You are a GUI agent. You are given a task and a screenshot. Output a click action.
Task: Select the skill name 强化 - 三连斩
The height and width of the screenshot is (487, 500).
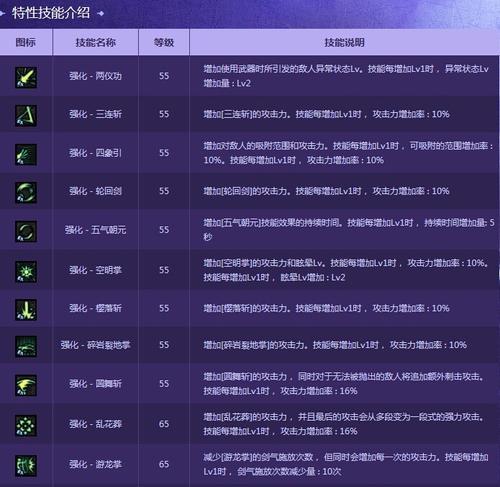(95, 114)
